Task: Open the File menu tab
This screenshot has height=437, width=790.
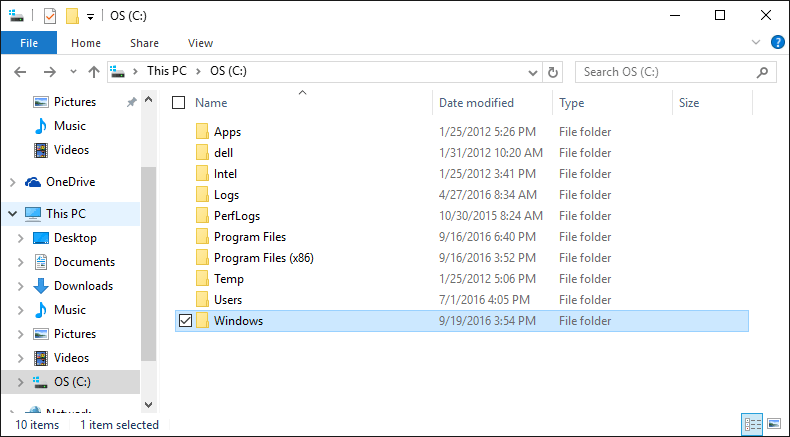Action: click(x=29, y=43)
